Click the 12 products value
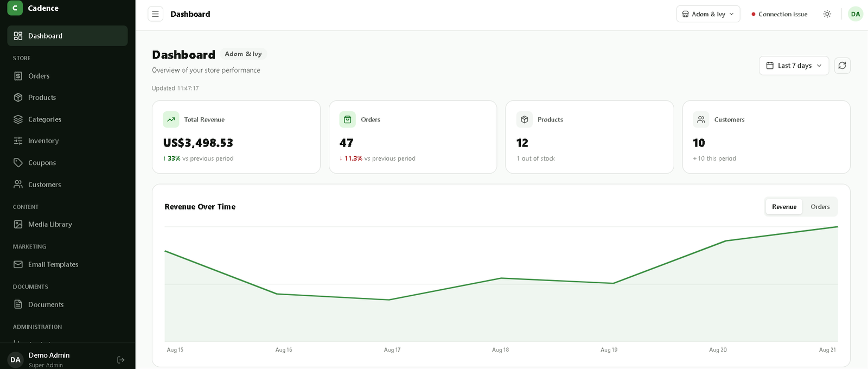 (522, 143)
